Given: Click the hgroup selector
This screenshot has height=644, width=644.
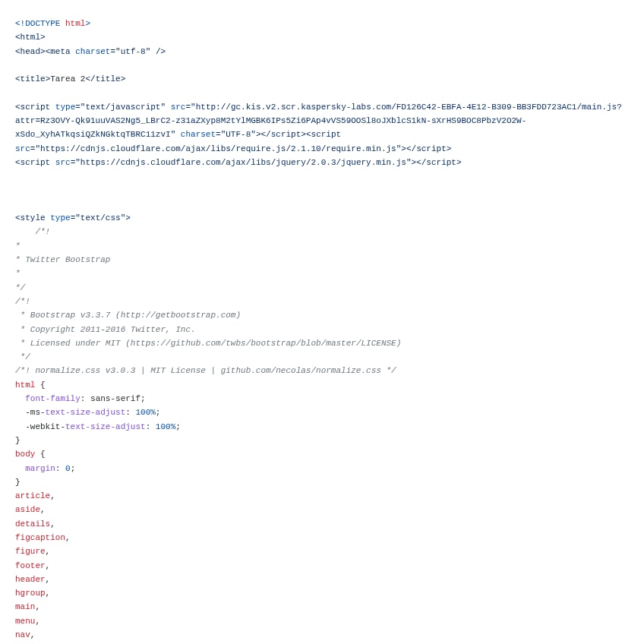Looking at the screenshot, I should coord(30,593).
